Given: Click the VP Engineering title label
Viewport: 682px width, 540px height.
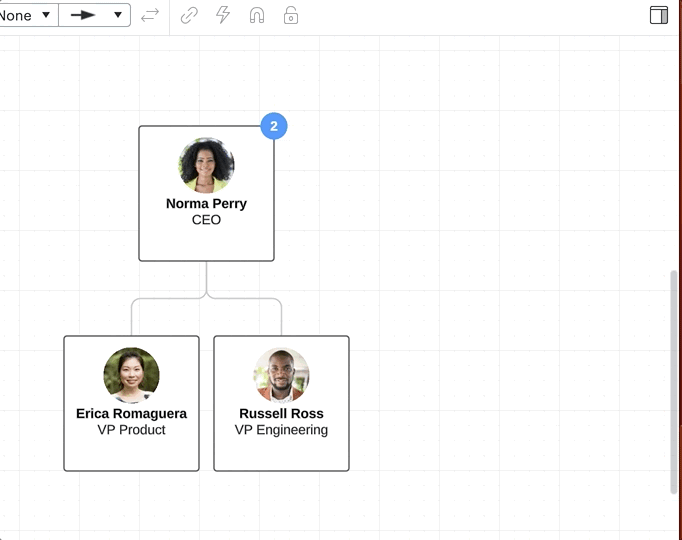Looking at the screenshot, I should click(281, 430).
